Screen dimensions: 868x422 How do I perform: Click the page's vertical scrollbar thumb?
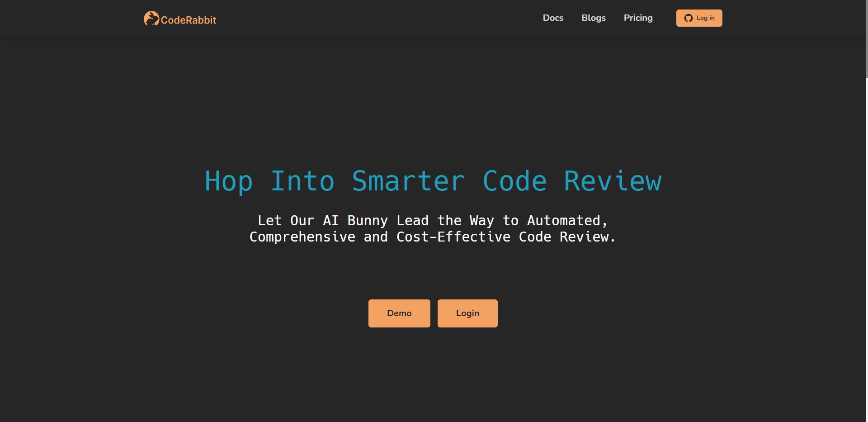point(866,39)
